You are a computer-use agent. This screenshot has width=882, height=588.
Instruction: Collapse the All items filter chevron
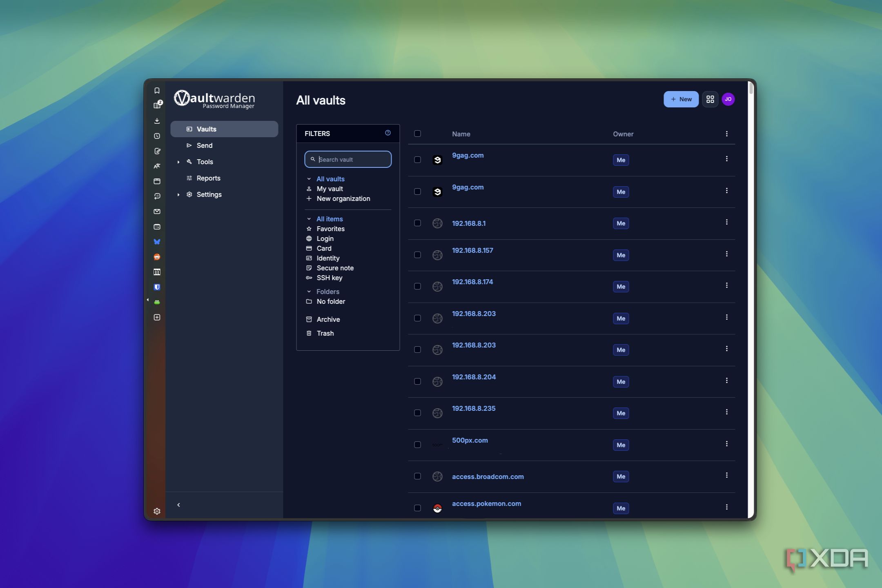pos(309,219)
